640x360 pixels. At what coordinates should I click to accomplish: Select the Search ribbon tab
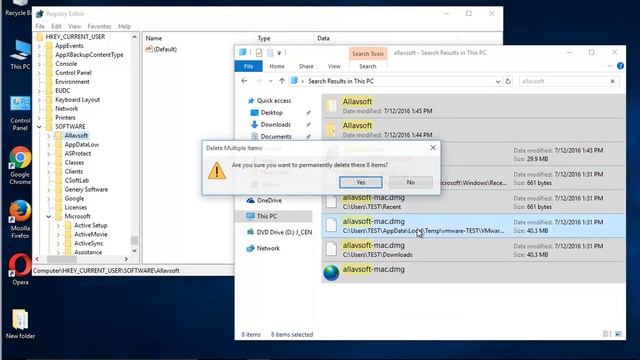367,66
